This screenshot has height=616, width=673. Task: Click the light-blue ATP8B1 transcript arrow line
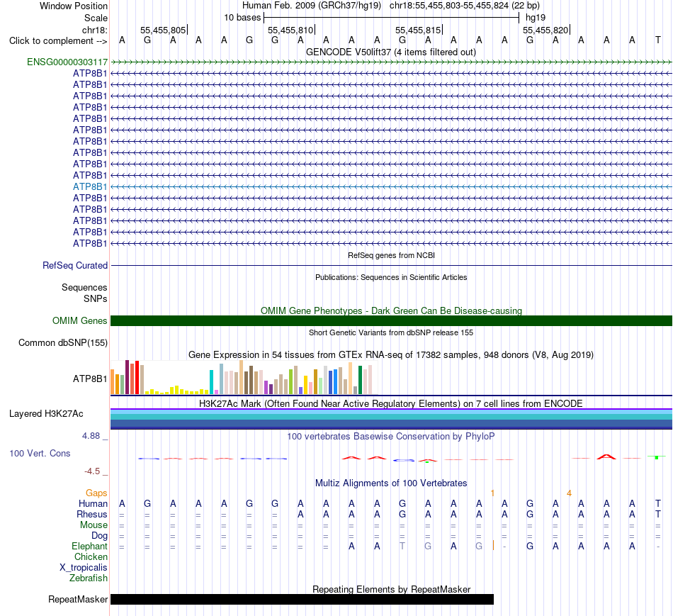coord(391,186)
